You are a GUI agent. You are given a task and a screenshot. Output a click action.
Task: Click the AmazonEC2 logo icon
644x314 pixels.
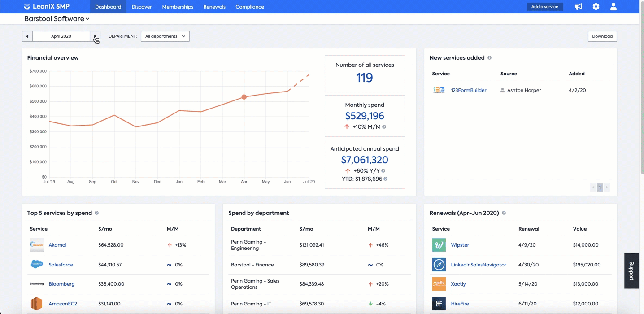click(37, 304)
